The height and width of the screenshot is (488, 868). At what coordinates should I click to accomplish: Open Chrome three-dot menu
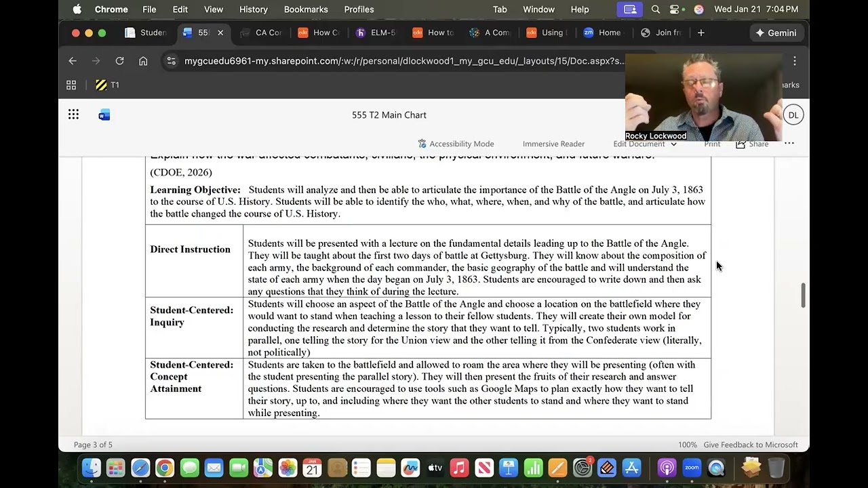795,61
